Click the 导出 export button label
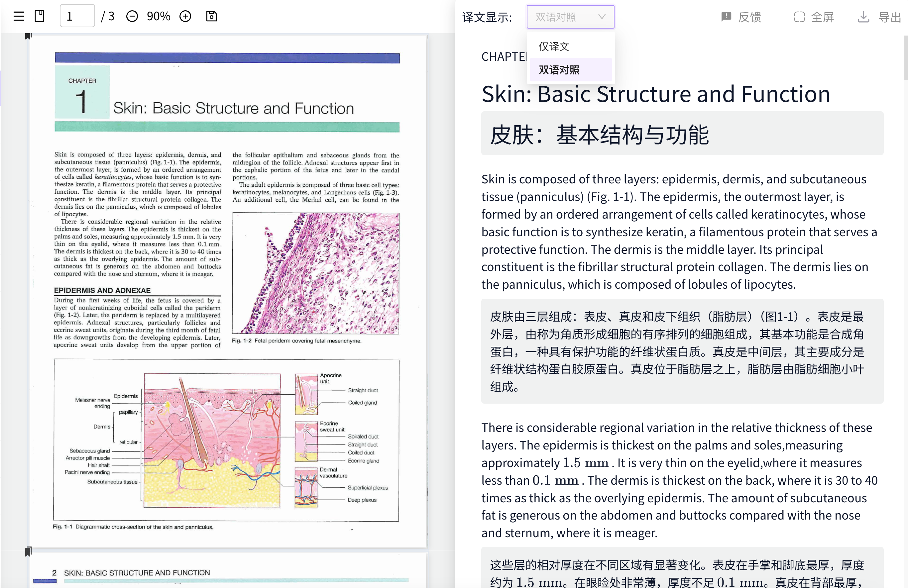Image resolution: width=908 pixels, height=588 pixels. pyautogui.click(x=889, y=17)
